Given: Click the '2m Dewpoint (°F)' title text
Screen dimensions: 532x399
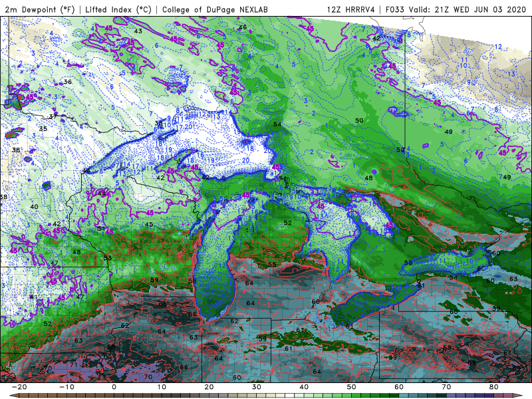Looking at the screenshot, I should point(40,10).
